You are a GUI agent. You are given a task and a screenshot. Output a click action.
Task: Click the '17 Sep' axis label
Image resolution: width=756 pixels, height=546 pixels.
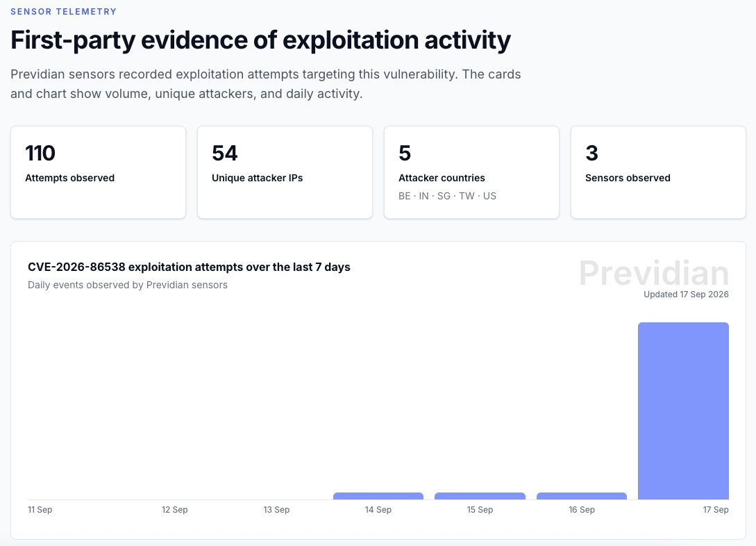pyautogui.click(x=716, y=509)
